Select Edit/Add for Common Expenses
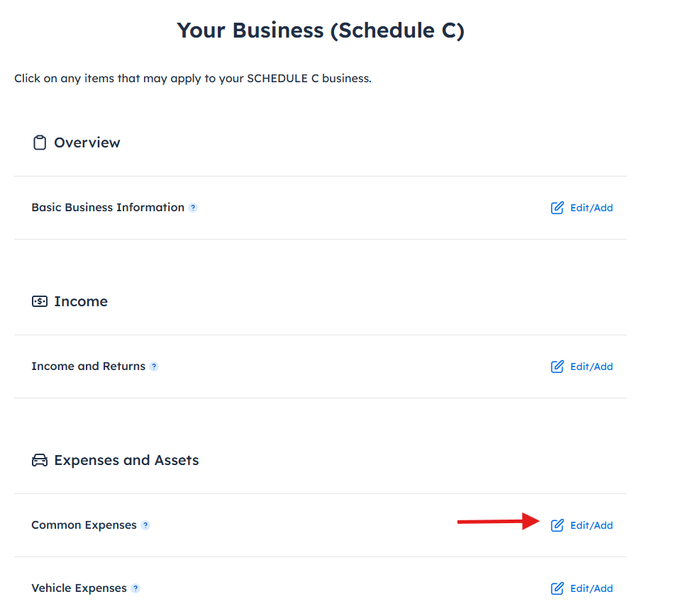The width and height of the screenshot is (676, 616). coord(591,525)
